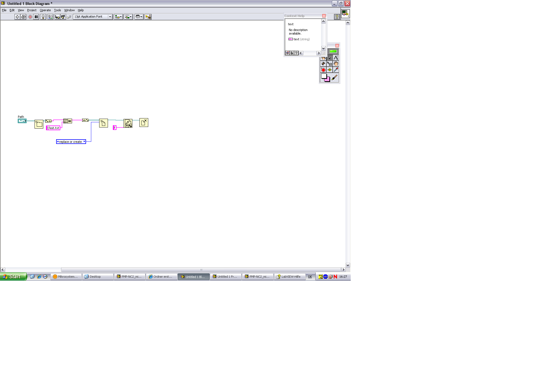Click the Clean Up Diagram button

pyautogui.click(x=148, y=17)
